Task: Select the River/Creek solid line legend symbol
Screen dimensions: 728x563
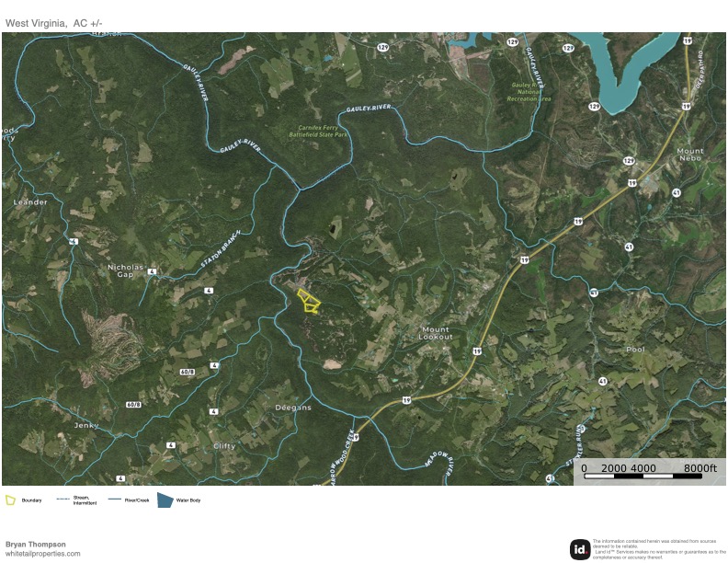Action: pos(115,500)
